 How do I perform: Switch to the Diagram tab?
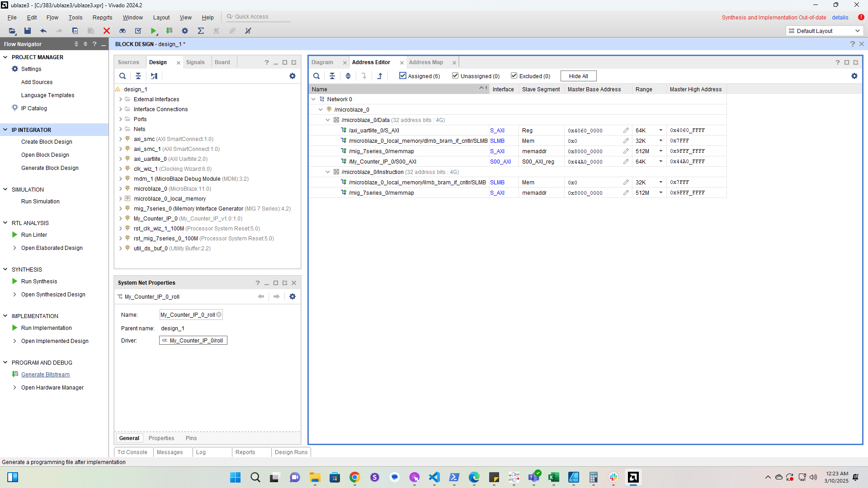(322, 62)
